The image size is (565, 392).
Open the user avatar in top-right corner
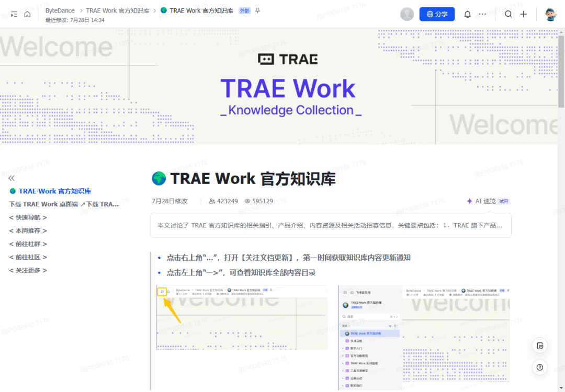(x=550, y=14)
